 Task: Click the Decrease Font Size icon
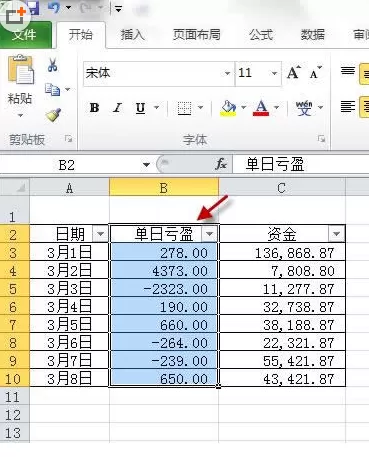pyautogui.click(x=315, y=73)
